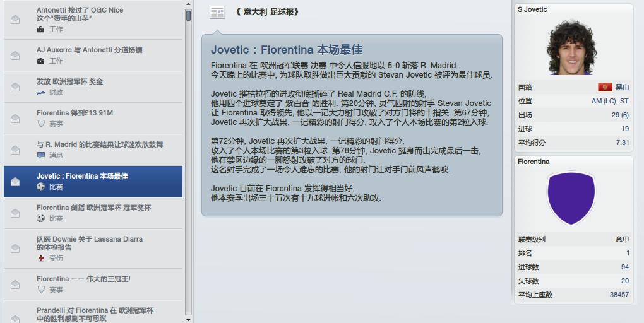
Task: Click Fiorentina purple club badge
Action: point(571,198)
